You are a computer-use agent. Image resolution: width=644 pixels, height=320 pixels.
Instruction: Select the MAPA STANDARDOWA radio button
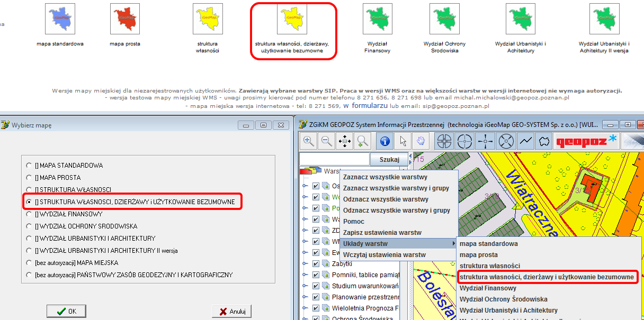point(29,166)
